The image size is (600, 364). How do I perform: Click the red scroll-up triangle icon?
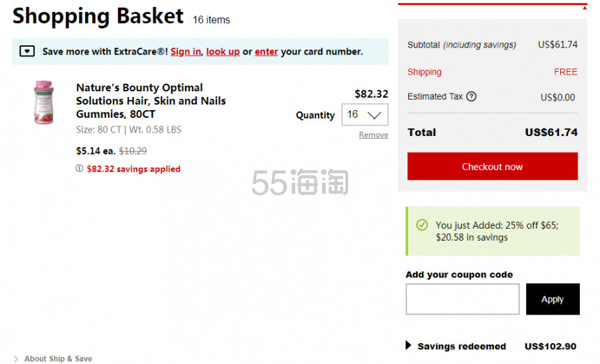pos(585,8)
